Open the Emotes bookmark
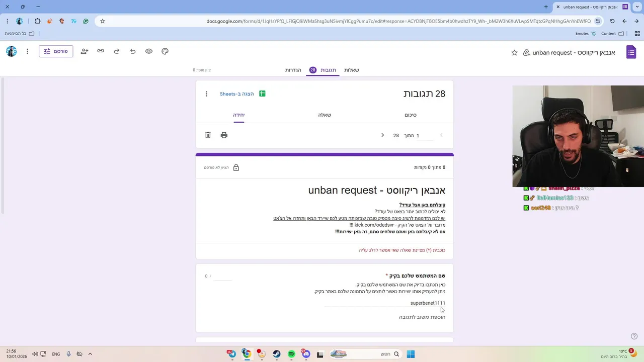The width and height of the screenshot is (644, 362). click(x=586, y=34)
